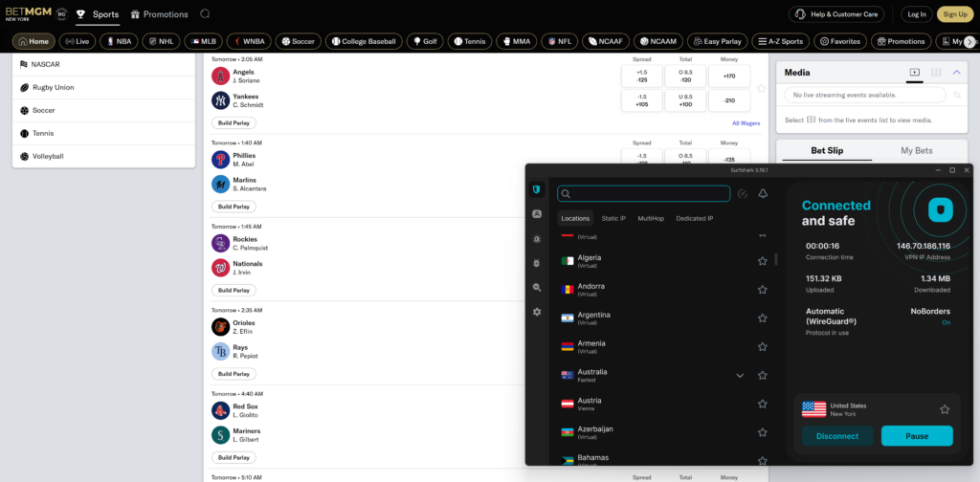Toggle the Media panel favorite star

pyautogui.click(x=957, y=95)
